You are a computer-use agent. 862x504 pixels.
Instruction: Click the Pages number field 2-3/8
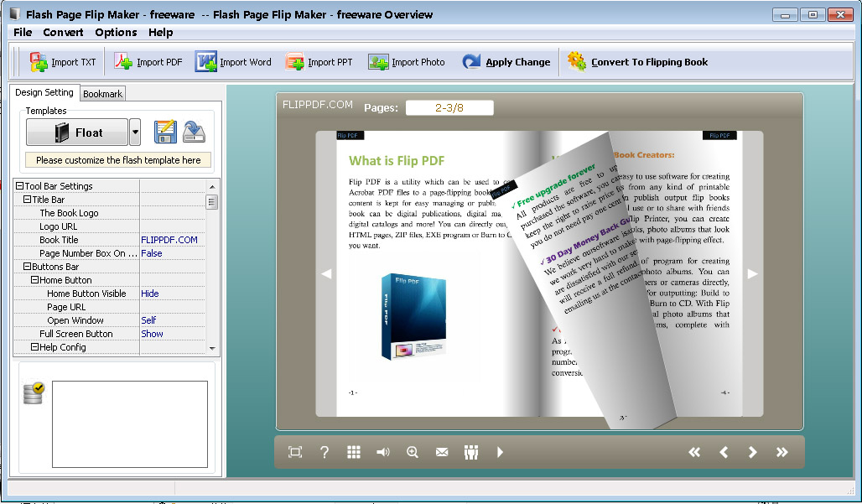[x=449, y=107]
